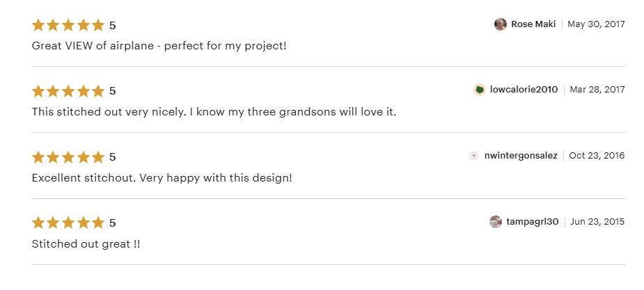644x290 pixels.
Task: Select the Jun 23, 2015 review date
Action: [x=597, y=222]
